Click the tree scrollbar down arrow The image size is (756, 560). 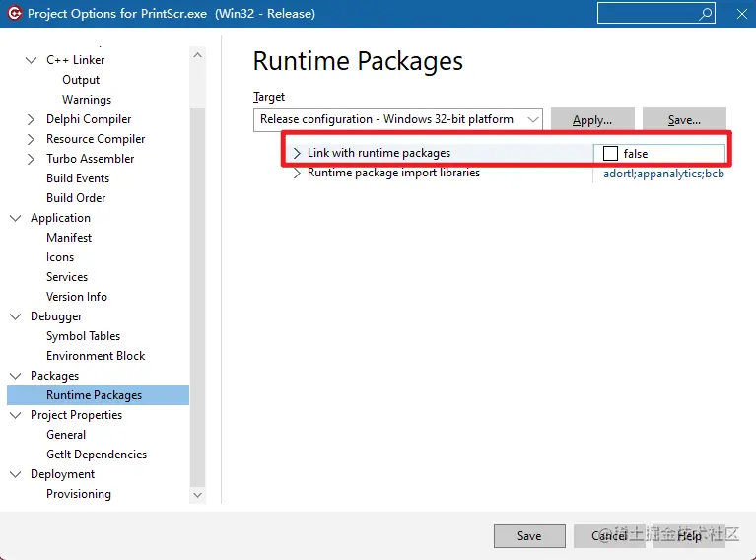click(197, 495)
